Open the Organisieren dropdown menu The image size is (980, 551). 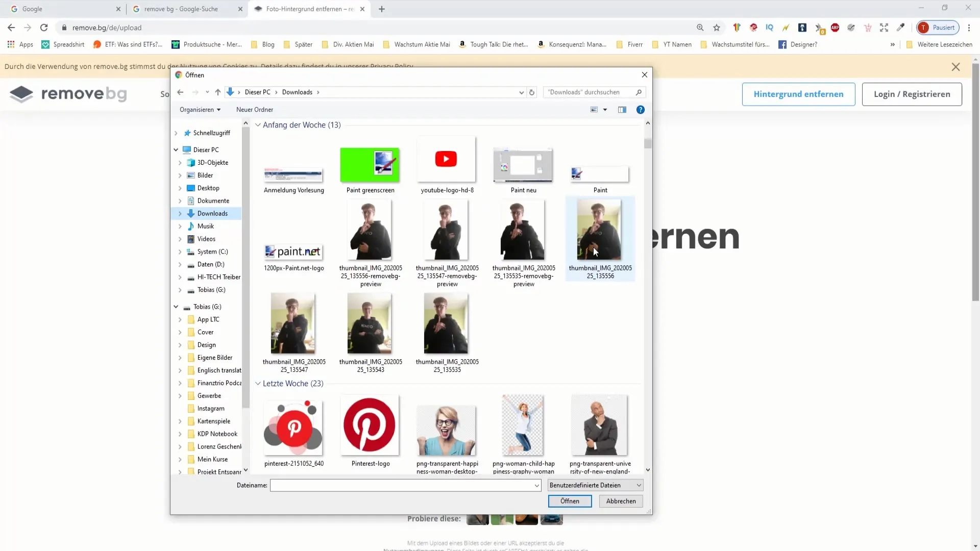(x=200, y=110)
